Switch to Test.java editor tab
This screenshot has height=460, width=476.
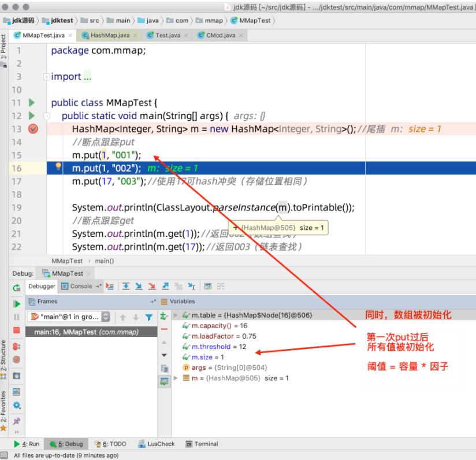[x=168, y=35]
